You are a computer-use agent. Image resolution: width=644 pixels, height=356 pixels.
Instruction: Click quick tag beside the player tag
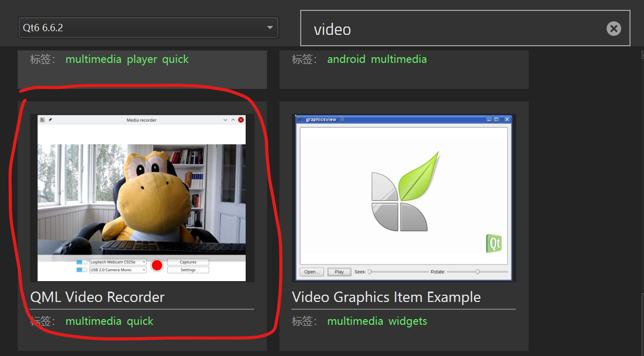point(176,59)
